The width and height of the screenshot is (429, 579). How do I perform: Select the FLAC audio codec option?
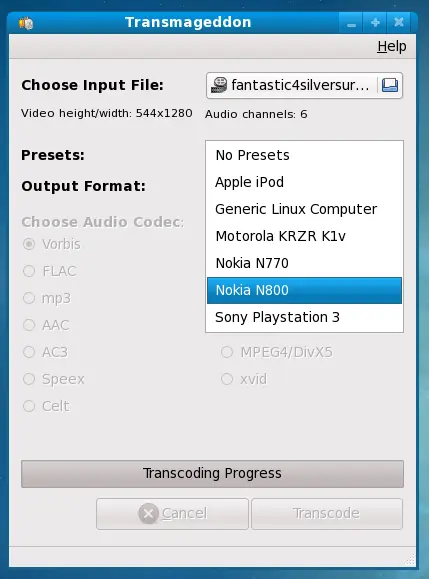point(29,271)
